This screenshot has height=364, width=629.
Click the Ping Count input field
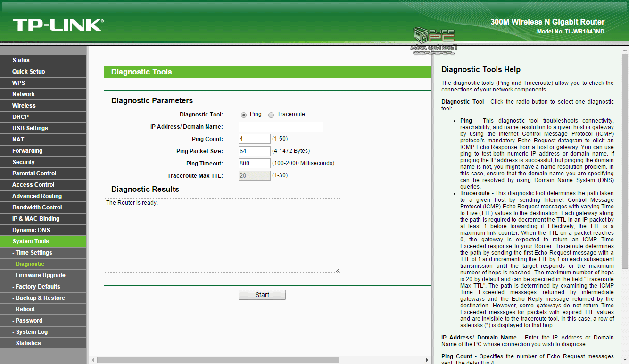point(255,139)
